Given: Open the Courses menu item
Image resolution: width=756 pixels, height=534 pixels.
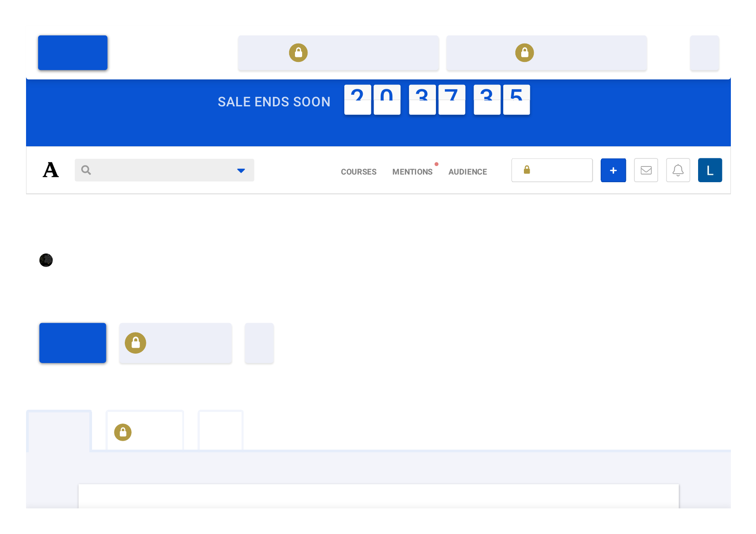Looking at the screenshot, I should 358,172.
